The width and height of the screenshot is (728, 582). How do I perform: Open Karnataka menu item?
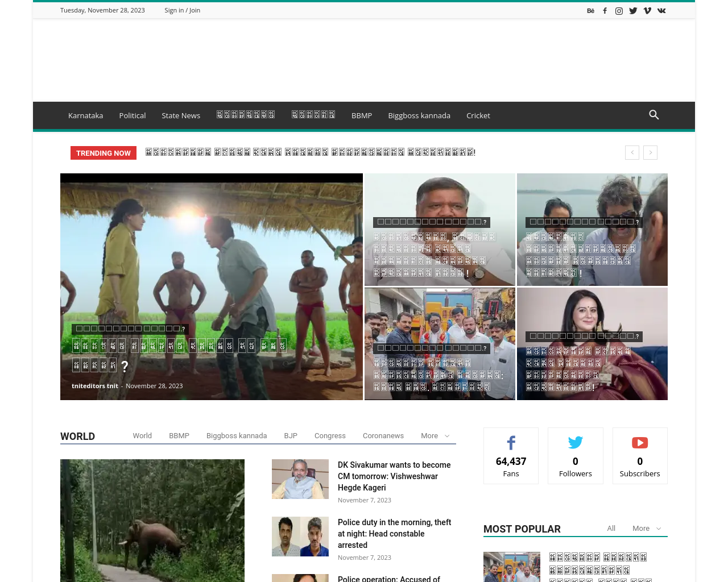[86, 115]
